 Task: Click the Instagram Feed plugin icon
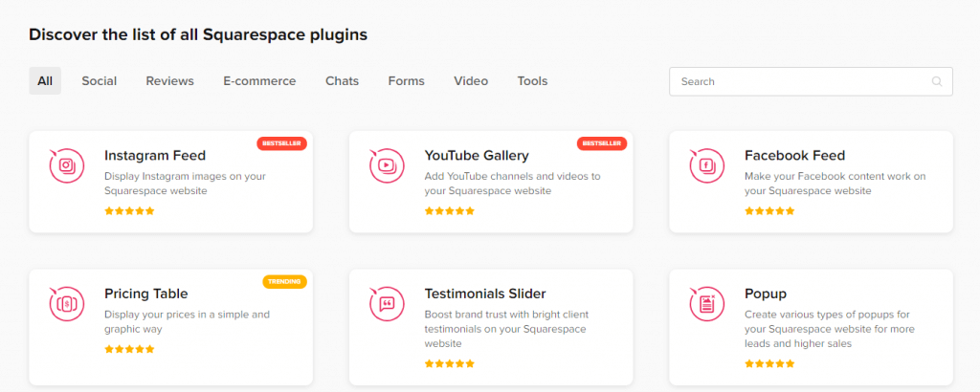tap(66, 165)
